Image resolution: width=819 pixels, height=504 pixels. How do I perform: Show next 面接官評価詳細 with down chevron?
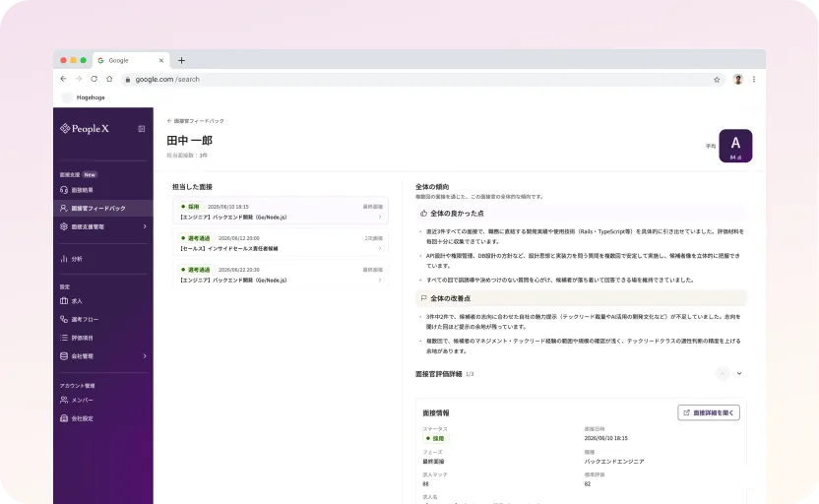(x=739, y=373)
